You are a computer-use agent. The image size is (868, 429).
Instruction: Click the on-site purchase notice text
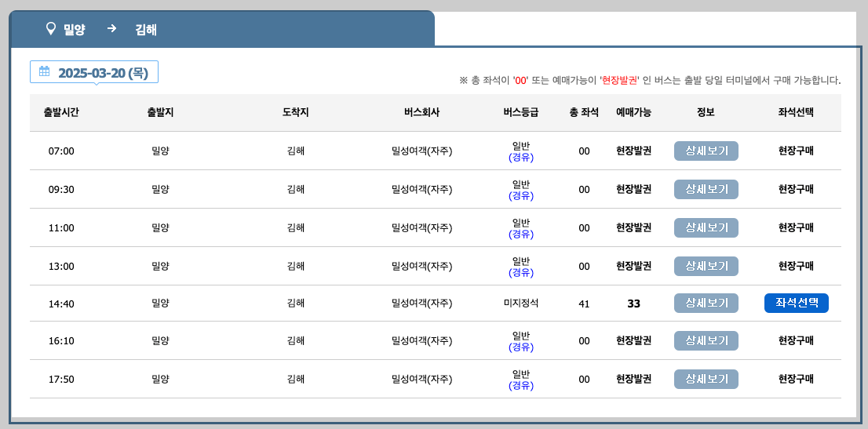point(650,80)
